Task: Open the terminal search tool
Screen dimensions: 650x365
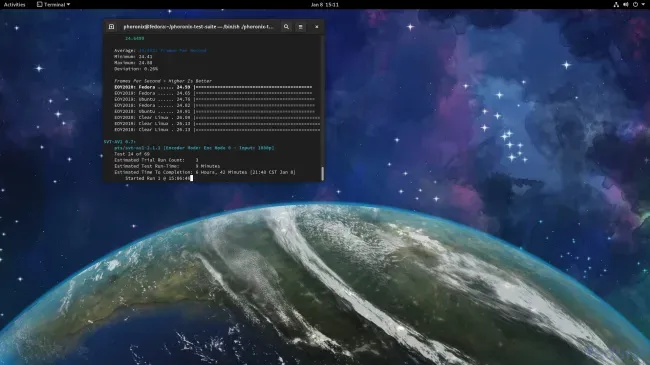Action: click(x=286, y=27)
